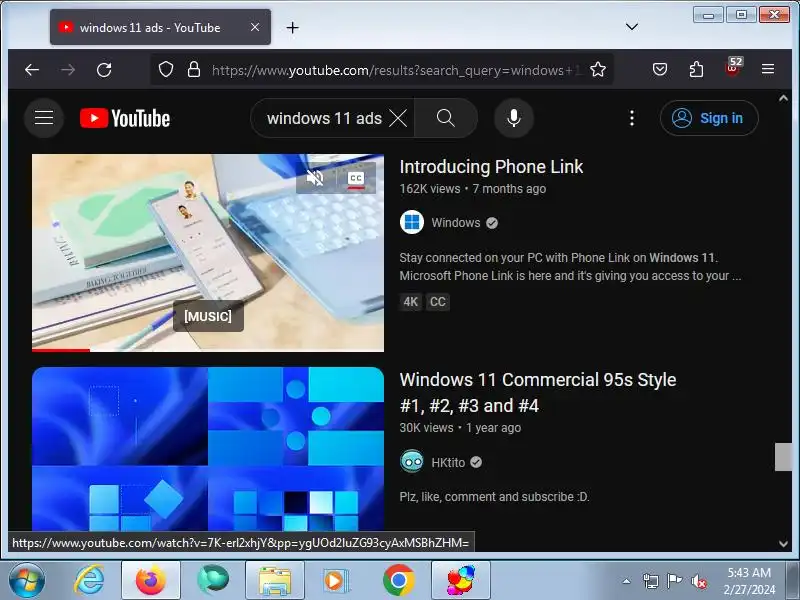Show hidden tray icons arrow

pos(627,581)
